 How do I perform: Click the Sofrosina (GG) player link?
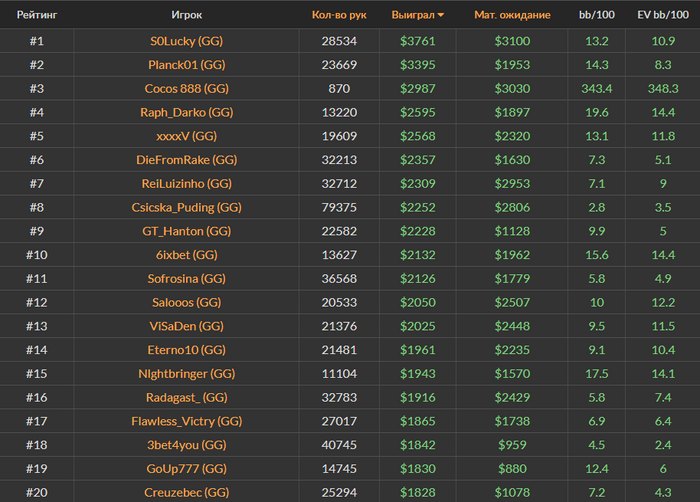point(186,278)
